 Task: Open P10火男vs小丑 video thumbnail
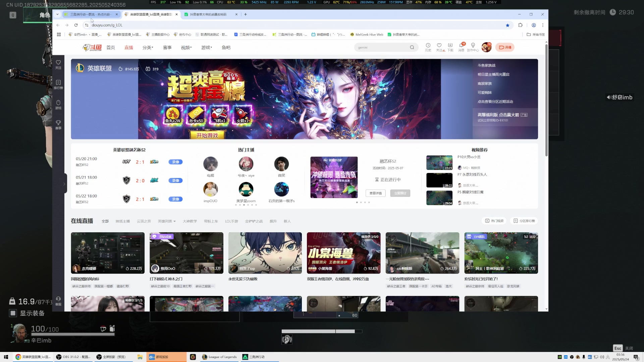(x=439, y=163)
